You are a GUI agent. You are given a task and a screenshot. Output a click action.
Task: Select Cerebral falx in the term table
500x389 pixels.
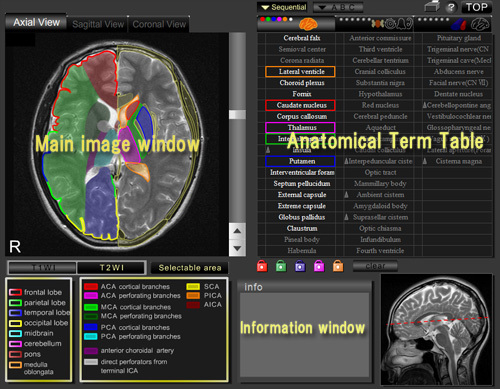coord(302,38)
